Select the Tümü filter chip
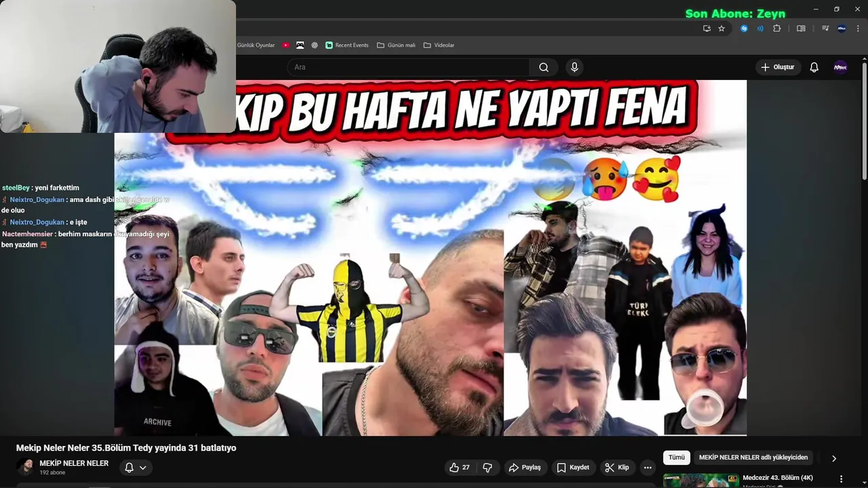The height and width of the screenshot is (488, 868). [x=677, y=457]
